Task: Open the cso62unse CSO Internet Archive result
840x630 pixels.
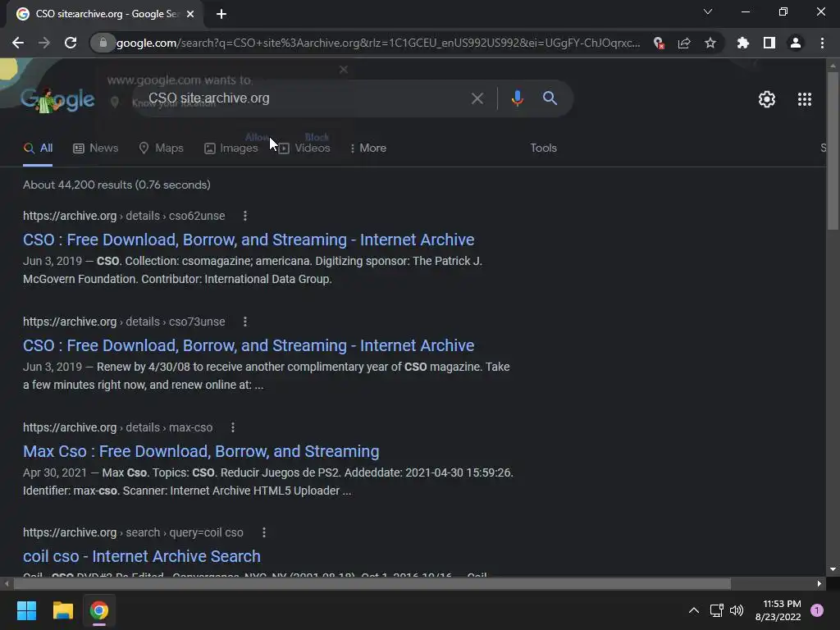Action: coord(249,240)
